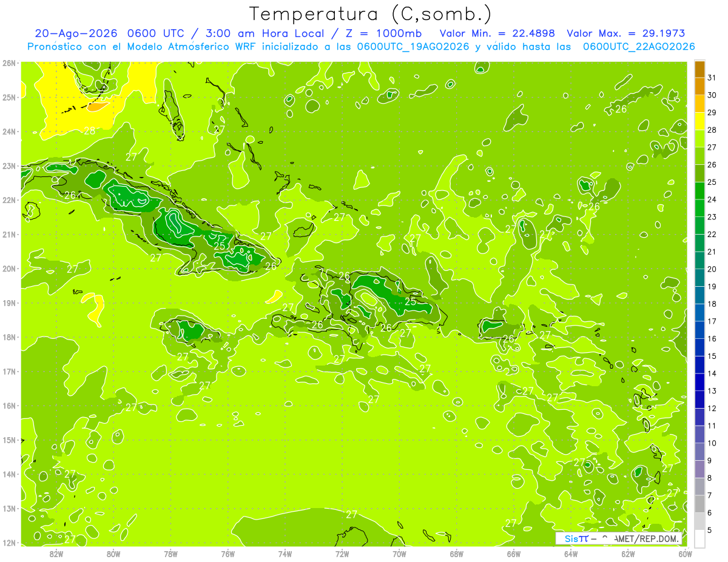This screenshot has width=728, height=562.
Task: Click legend value 31
Action: point(712,78)
